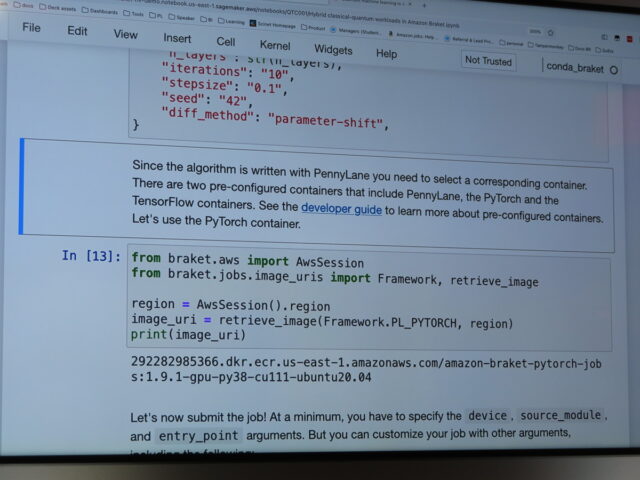This screenshot has height=480, width=640.
Task: Open the View menu
Action: pos(125,34)
